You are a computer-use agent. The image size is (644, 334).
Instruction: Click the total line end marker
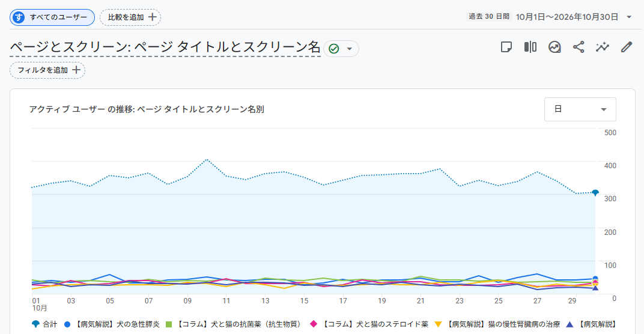[595, 193]
